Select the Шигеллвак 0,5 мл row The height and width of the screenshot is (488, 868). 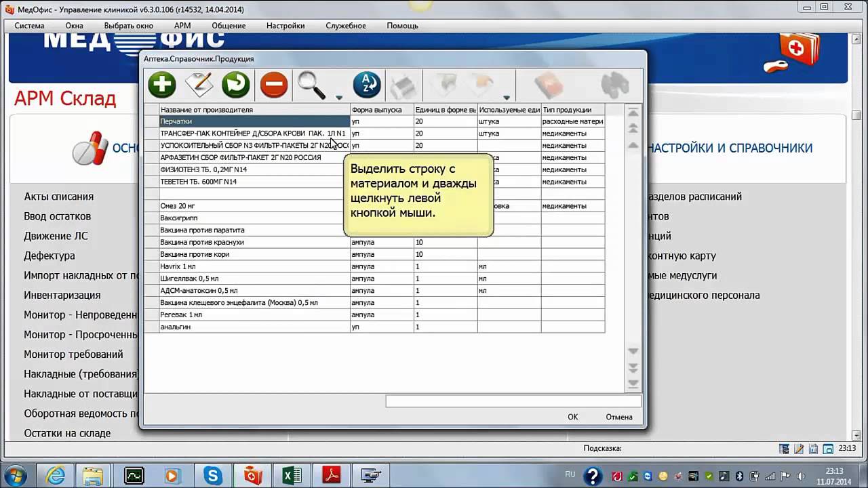click(x=374, y=279)
